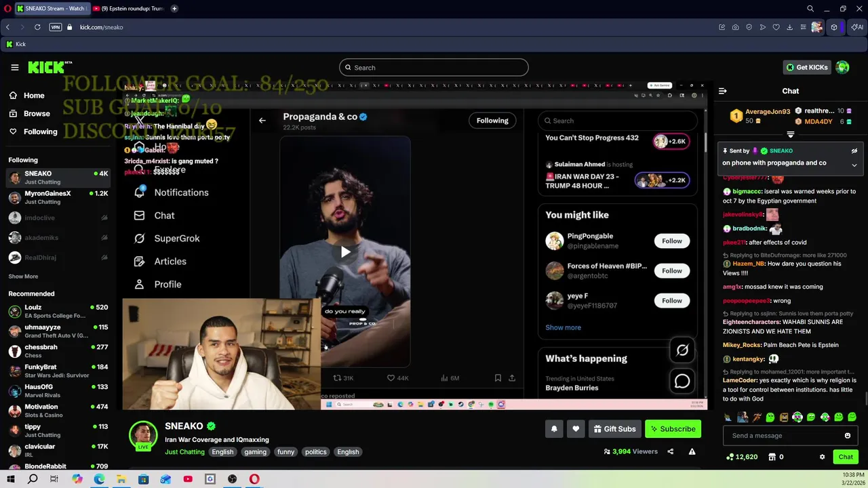Open chessbrah recommended channel
The height and width of the screenshot is (488, 868).
58,351
